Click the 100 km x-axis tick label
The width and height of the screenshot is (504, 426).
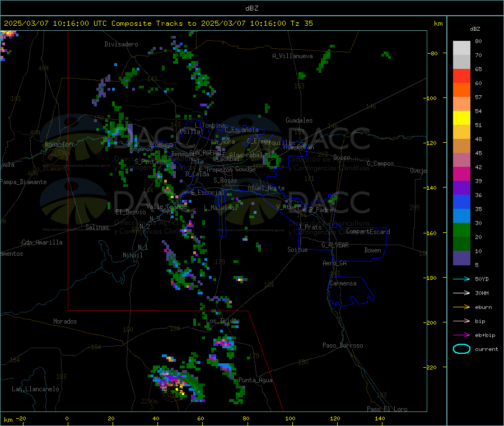click(290, 418)
